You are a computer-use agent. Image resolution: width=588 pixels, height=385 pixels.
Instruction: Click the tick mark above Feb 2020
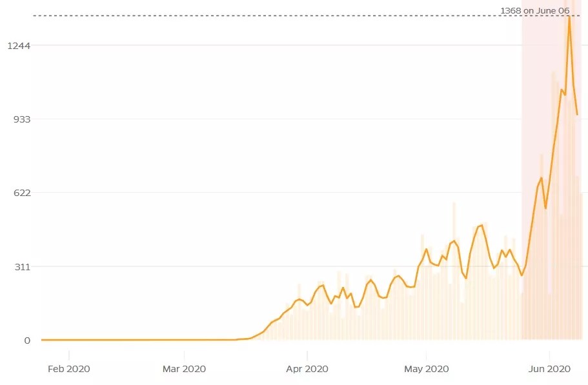pyautogui.click(x=69, y=353)
